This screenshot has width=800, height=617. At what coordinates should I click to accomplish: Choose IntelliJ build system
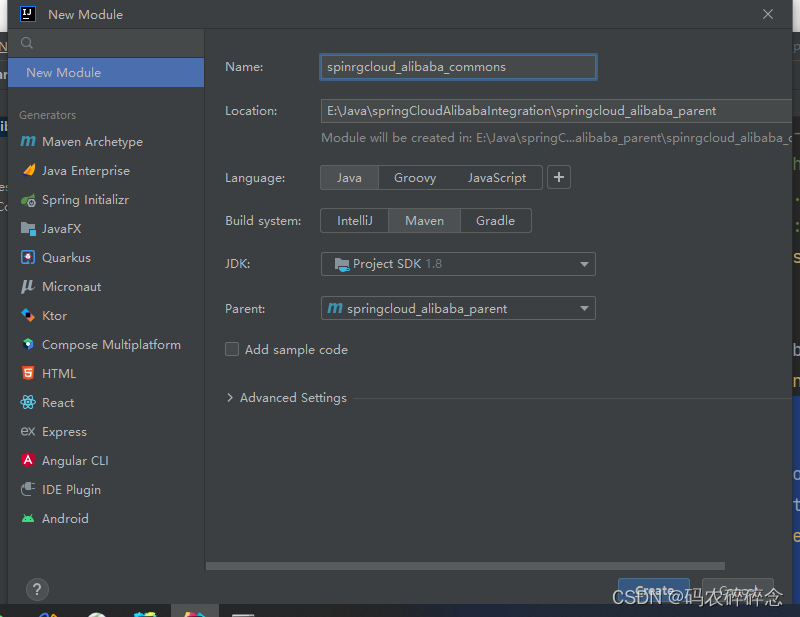click(x=355, y=220)
